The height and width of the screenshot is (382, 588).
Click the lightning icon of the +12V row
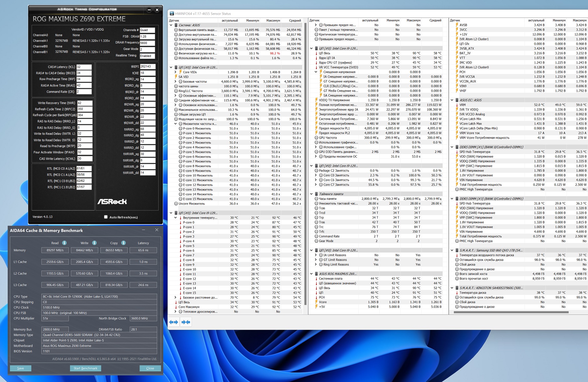(x=457, y=34)
